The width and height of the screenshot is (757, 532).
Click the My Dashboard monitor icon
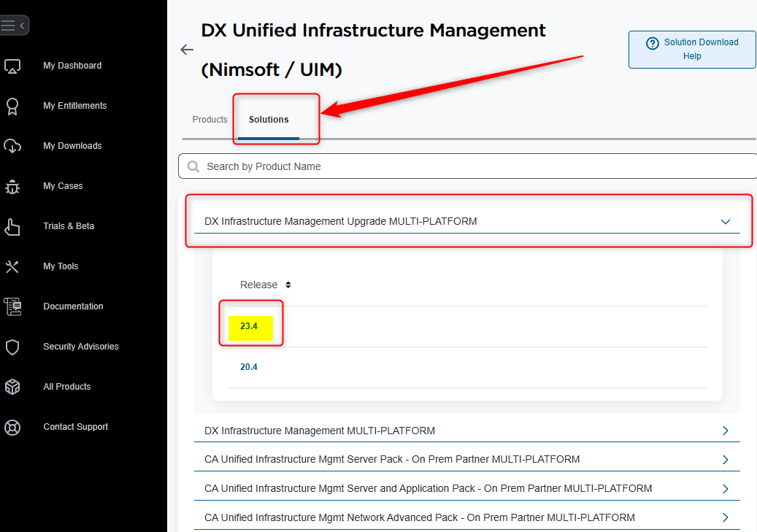12,66
